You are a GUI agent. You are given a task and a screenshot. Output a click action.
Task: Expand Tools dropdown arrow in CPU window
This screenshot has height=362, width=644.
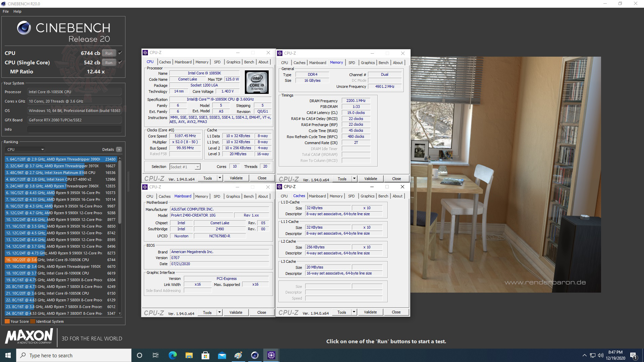220,178
